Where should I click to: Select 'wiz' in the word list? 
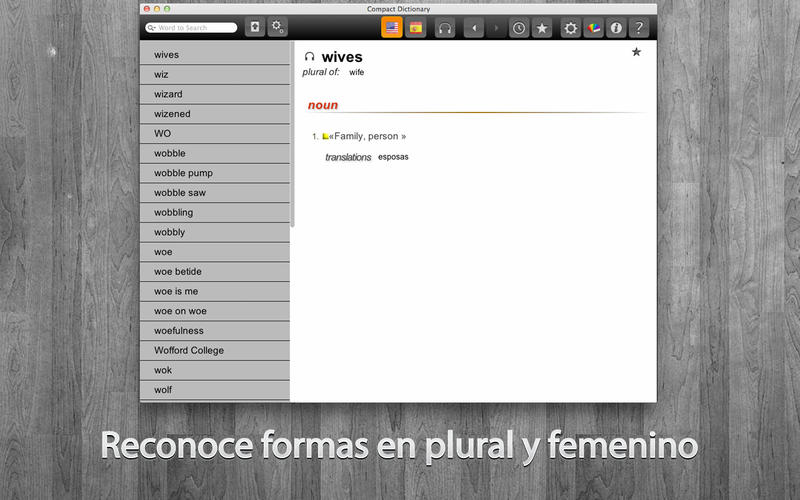pos(215,74)
